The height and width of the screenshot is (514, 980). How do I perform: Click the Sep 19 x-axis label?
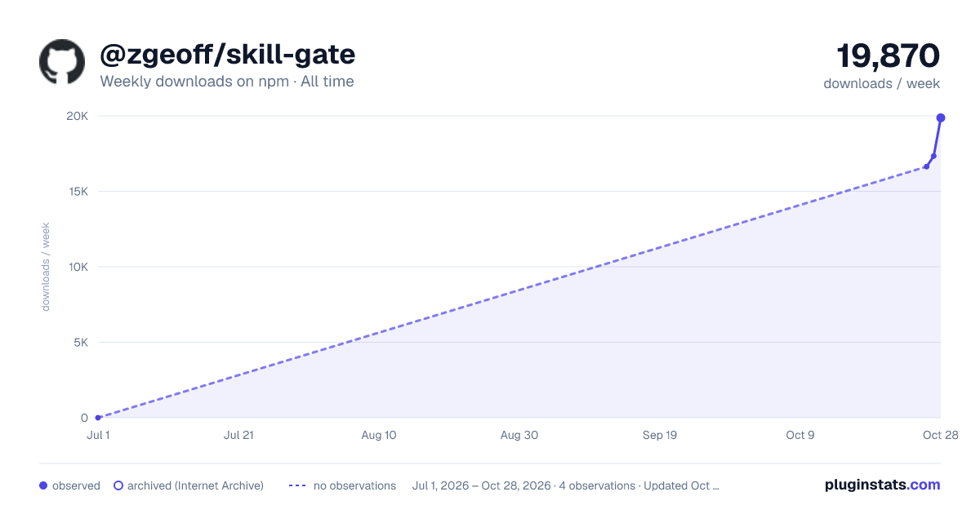(x=660, y=435)
